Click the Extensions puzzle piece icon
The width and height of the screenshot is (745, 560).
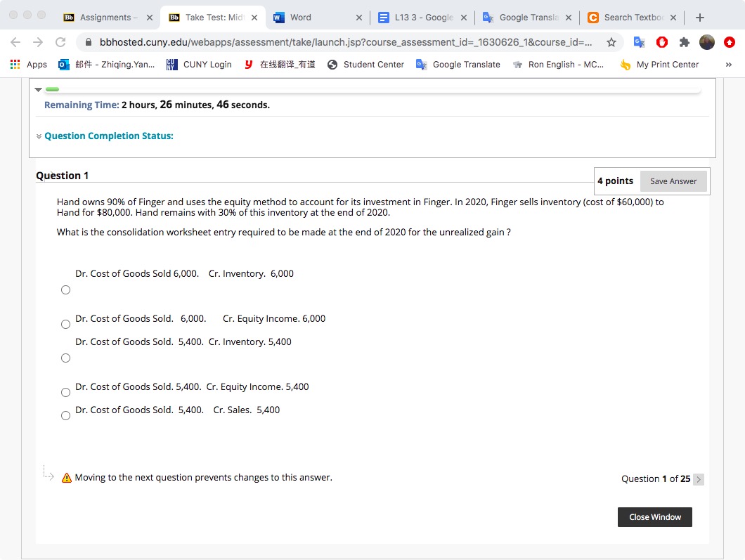[x=684, y=42]
